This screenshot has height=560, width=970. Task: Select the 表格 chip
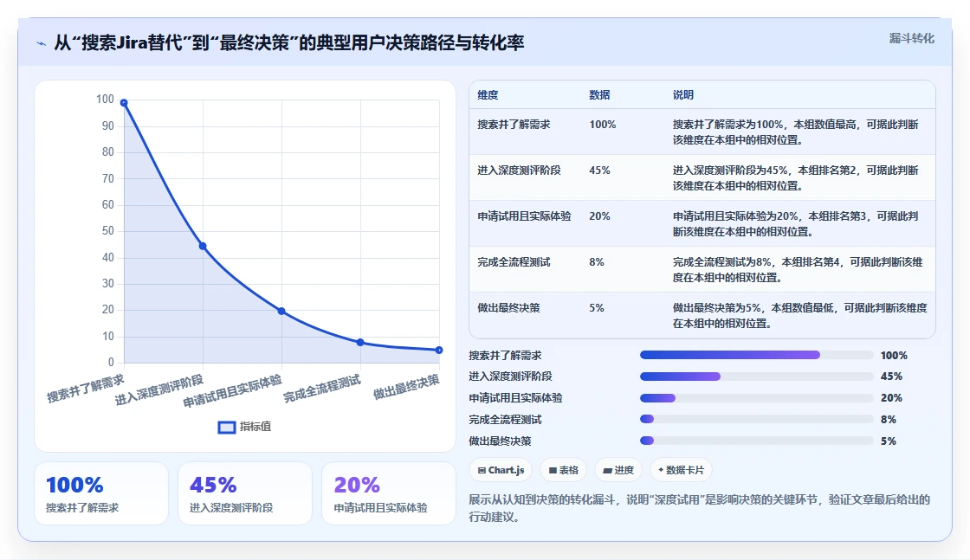(564, 470)
